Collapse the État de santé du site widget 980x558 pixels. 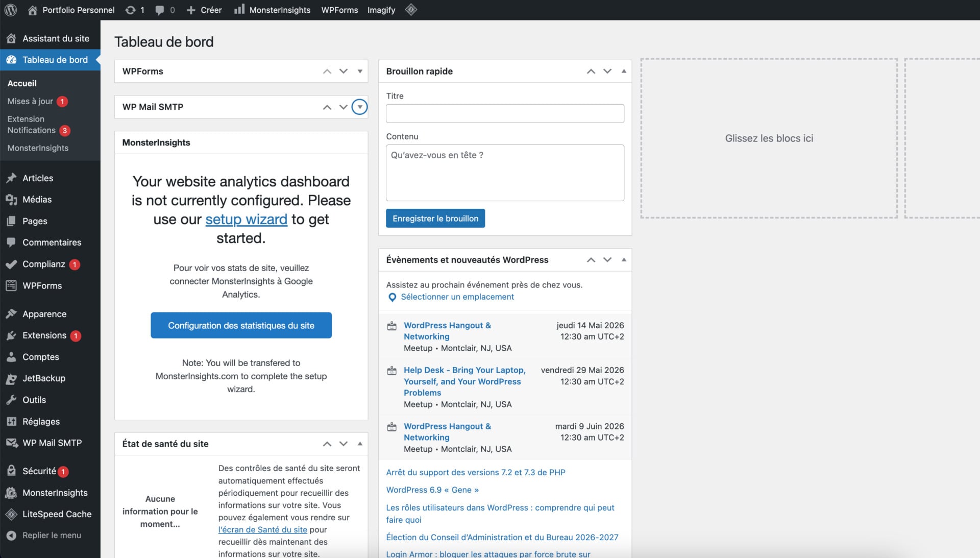click(x=360, y=444)
